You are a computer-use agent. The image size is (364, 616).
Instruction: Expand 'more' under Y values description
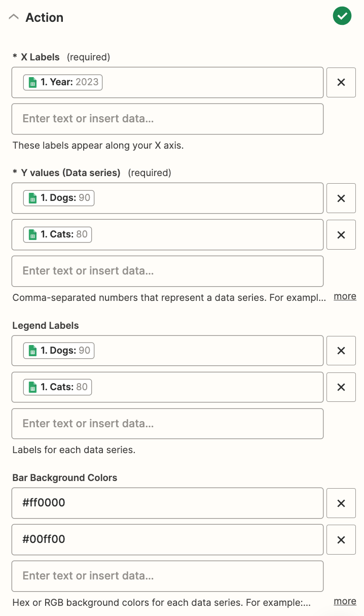coord(345,296)
